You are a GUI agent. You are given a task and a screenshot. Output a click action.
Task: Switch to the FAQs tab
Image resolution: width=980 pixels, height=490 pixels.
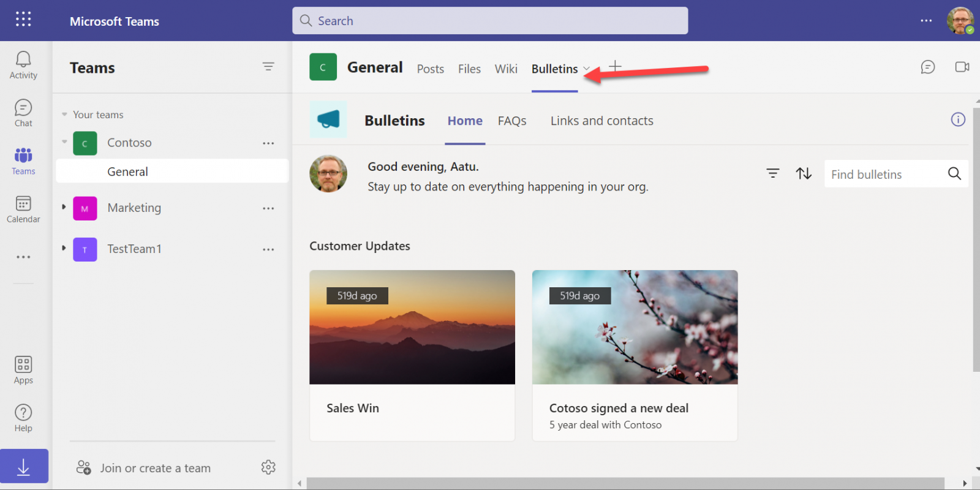512,121
